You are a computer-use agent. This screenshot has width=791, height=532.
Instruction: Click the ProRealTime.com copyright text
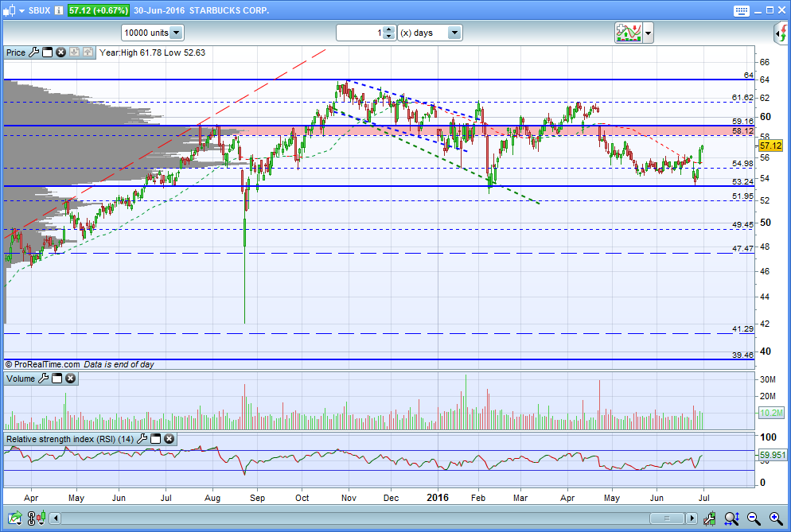pos(42,364)
